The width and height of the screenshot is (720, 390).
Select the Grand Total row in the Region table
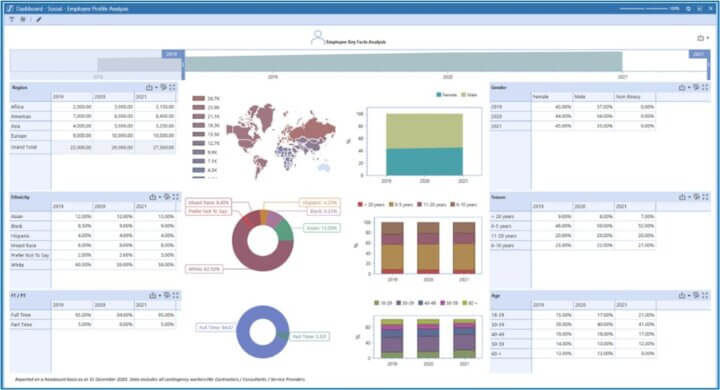coord(93,147)
